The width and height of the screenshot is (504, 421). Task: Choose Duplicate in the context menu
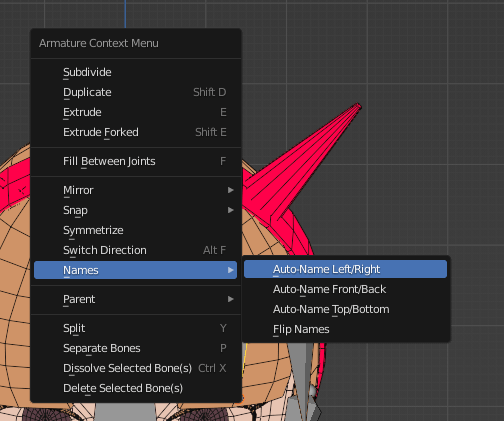[x=135, y=92]
